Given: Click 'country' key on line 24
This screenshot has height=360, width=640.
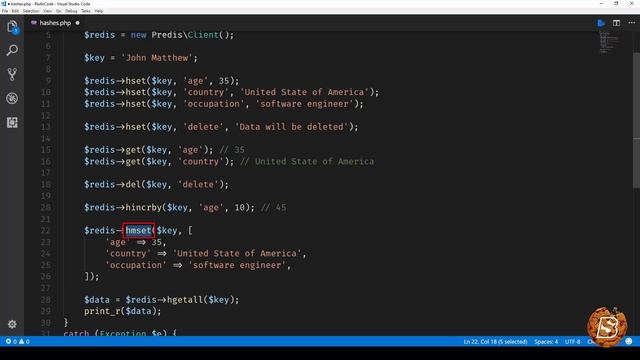Looking at the screenshot, I should [128, 253].
